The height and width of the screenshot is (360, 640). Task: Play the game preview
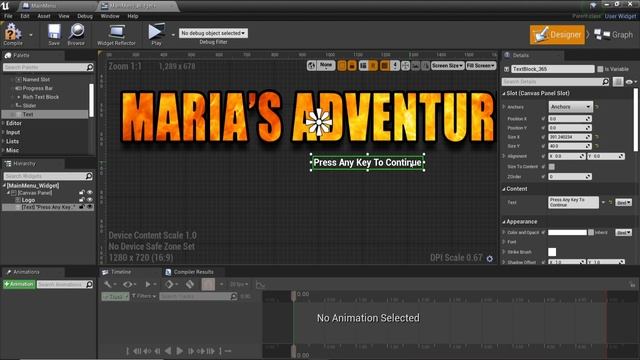(156, 33)
